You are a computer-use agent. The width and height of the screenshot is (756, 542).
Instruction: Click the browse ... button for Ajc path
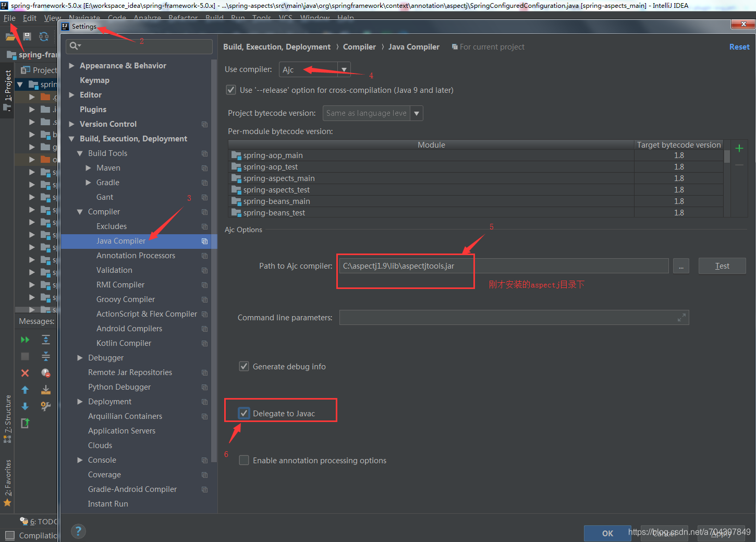(x=681, y=266)
